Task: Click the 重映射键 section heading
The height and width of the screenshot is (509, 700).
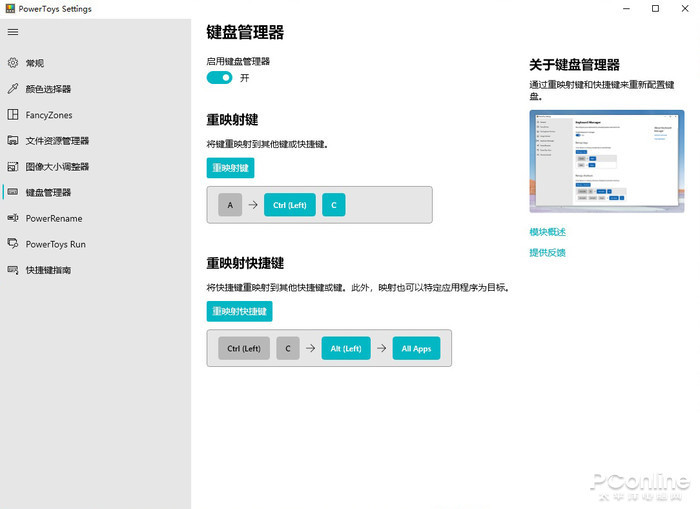Action: (232, 120)
